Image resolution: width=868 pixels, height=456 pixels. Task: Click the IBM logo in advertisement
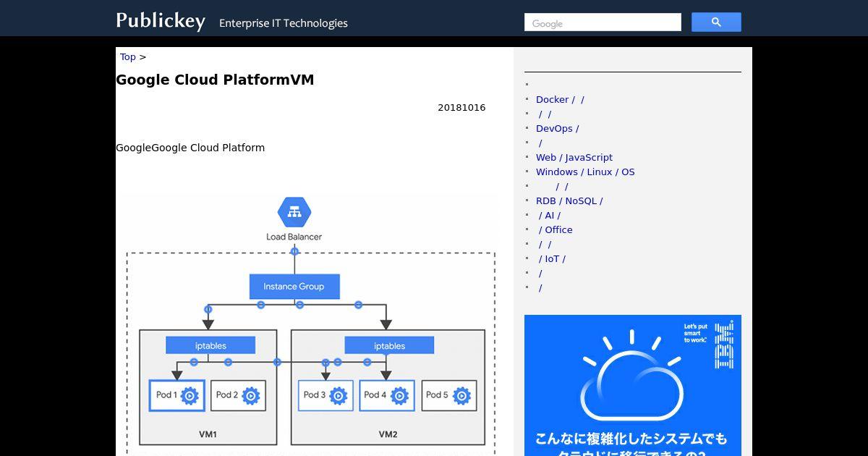pos(724,345)
